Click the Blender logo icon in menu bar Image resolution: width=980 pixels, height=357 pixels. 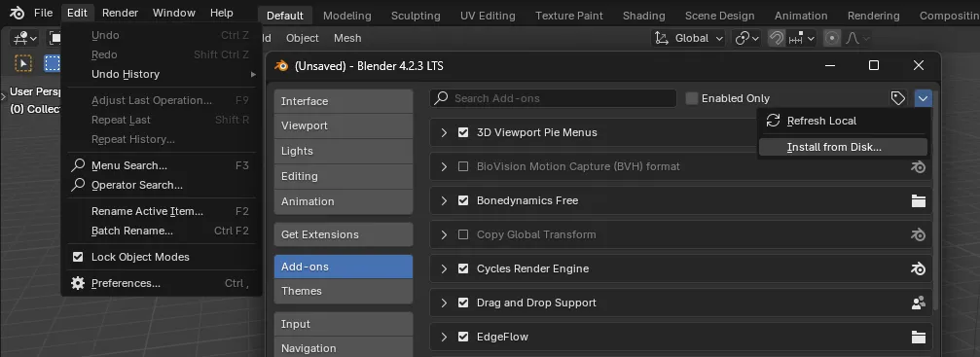point(17,13)
